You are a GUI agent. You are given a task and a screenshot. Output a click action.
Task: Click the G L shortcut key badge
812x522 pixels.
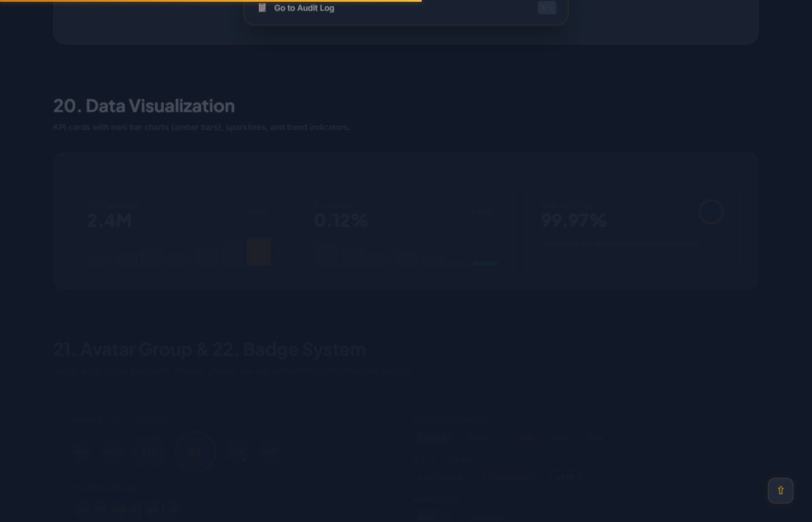click(546, 8)
